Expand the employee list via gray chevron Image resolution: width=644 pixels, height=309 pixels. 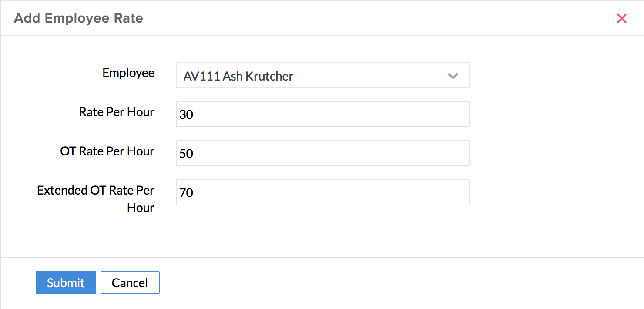pos(453,76)
